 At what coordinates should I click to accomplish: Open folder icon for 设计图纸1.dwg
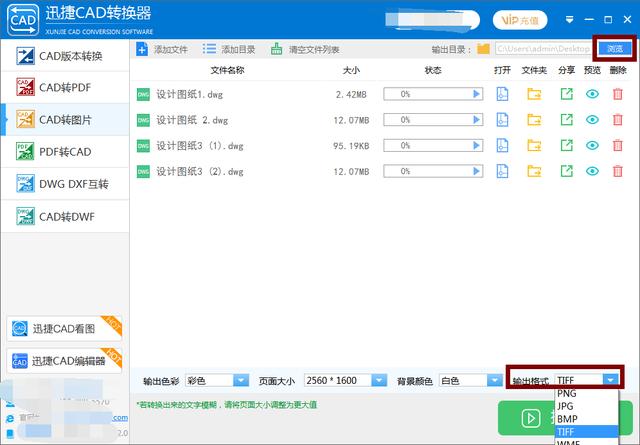534,94
